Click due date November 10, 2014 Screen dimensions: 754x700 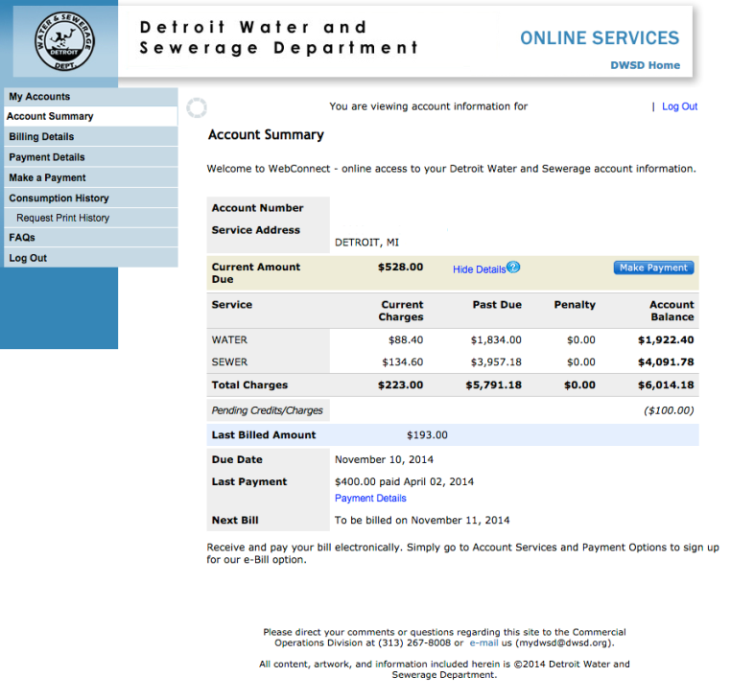pyautogui.click(x=384, y=459)
